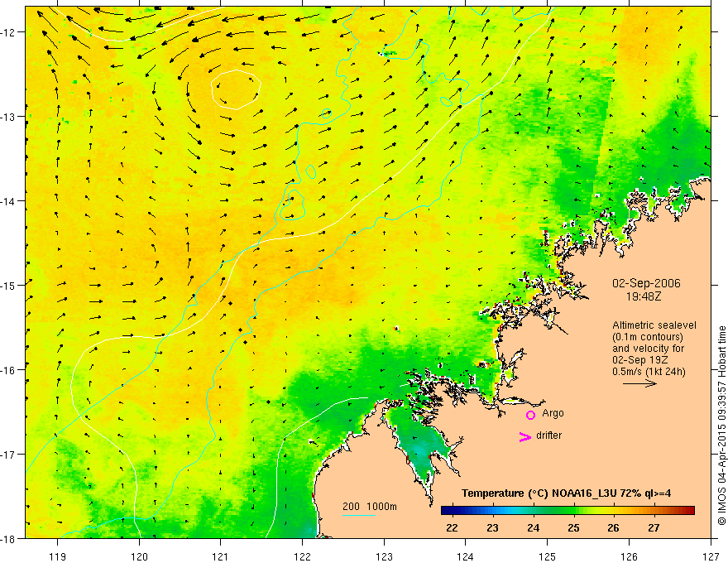
Task: Click the color bar label 27
Action: [654, 527]
